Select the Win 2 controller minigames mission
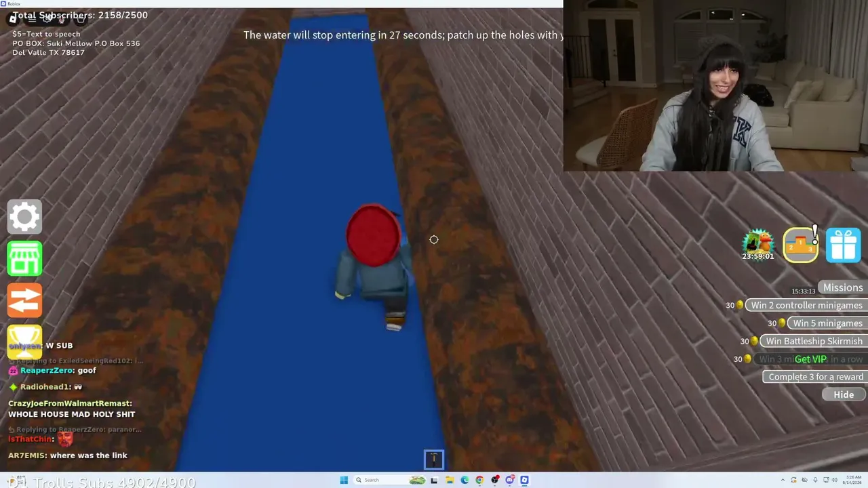The image size is (868, 488). coord(806,305)
